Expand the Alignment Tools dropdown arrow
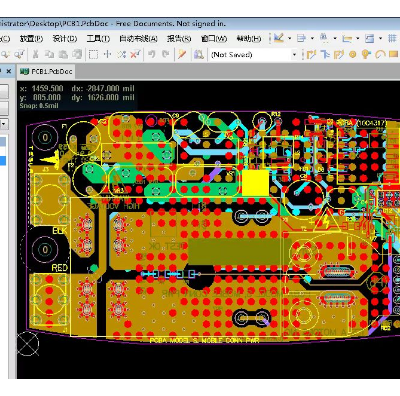The height and width of the screenshot is (396, 400). [x=312, y=38]
